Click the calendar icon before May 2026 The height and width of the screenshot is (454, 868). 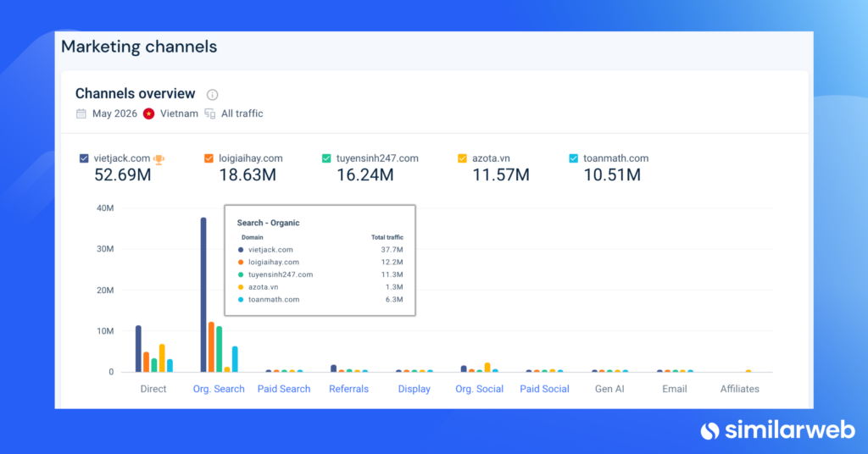tap(81, 113)
